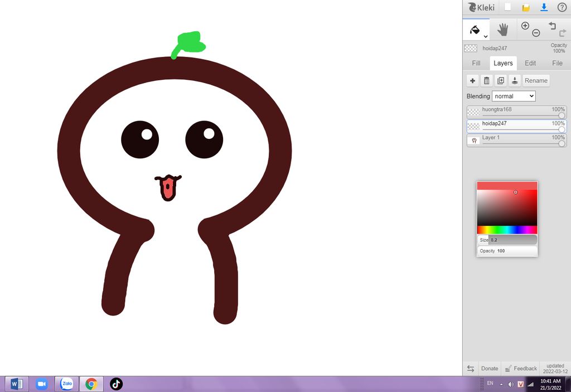Click the hoidap247 layer opacity slider handle
Viewport: 571px width, 392px height.
click(562, 130)
